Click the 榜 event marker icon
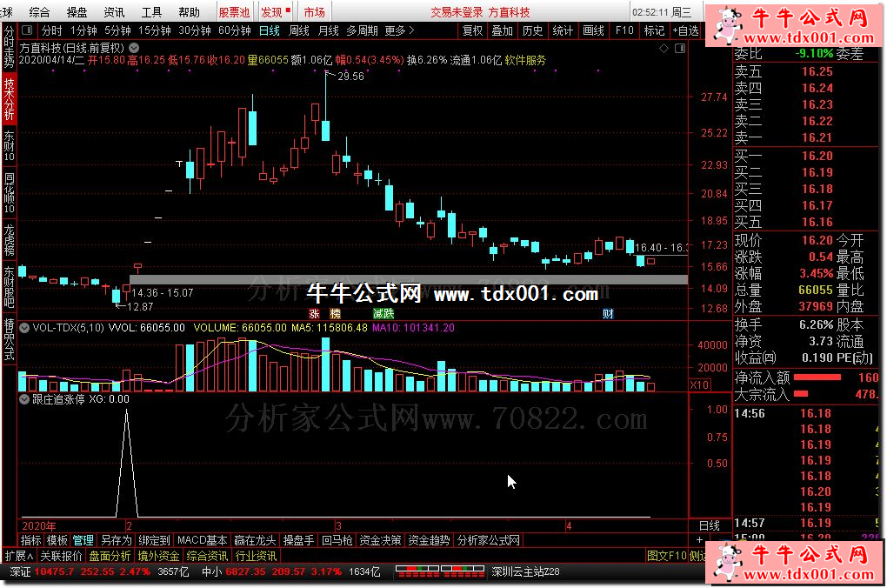Viewport: 887px width, 588px height. pyautogui.click(x=336, y=313)
